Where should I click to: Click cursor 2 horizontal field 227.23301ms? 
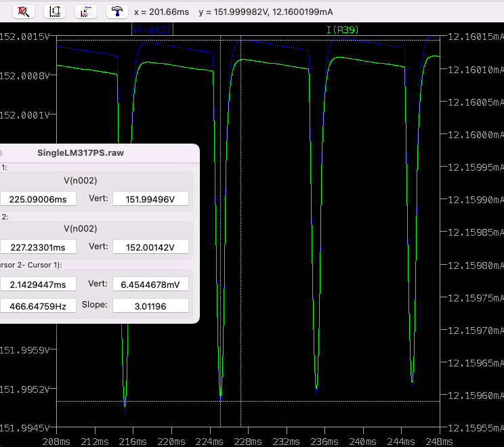[38, 247]
